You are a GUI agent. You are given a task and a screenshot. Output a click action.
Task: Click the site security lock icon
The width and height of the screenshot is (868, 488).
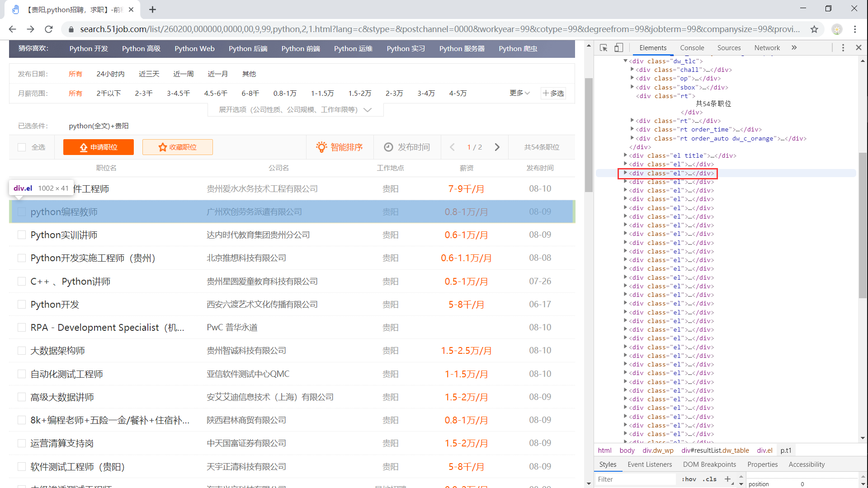(x=71, y=29)
